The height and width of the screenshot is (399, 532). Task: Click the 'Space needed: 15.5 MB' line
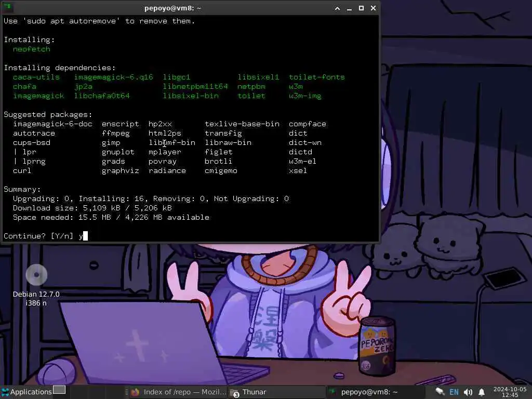(x=111, y=218)
